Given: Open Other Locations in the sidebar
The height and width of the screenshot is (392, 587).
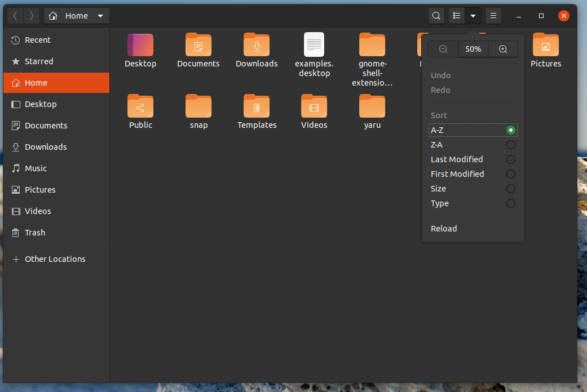Looking at the screenshot, I should (x=56, y=259).
